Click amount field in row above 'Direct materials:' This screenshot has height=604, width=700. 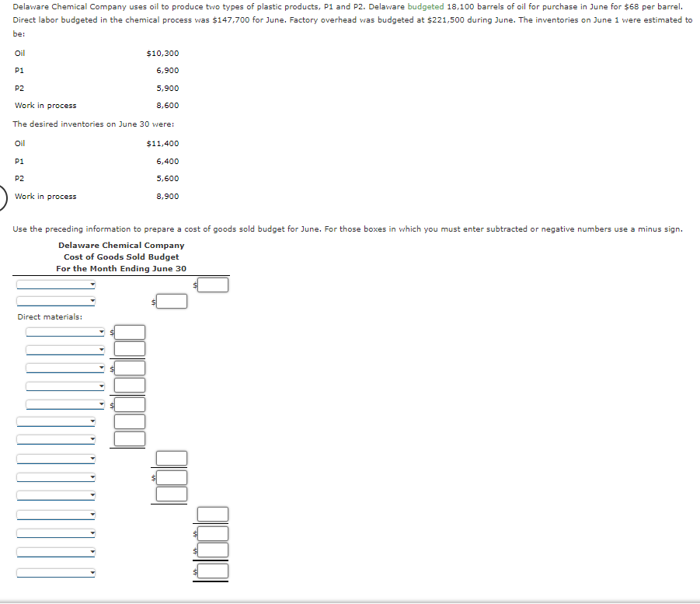pos(172,301)
